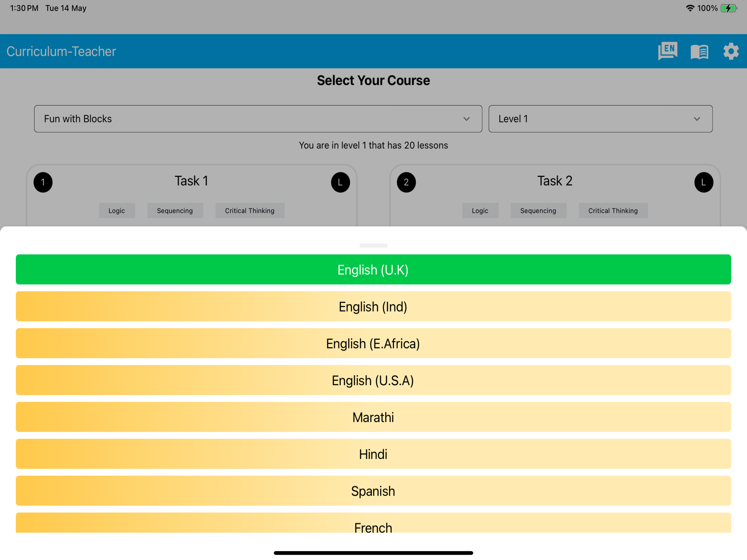The height and width of the screenshot is (560, 747).
Task: Select English (E.Africa) language
Action: pyautogui.click(x=373, y=343)
